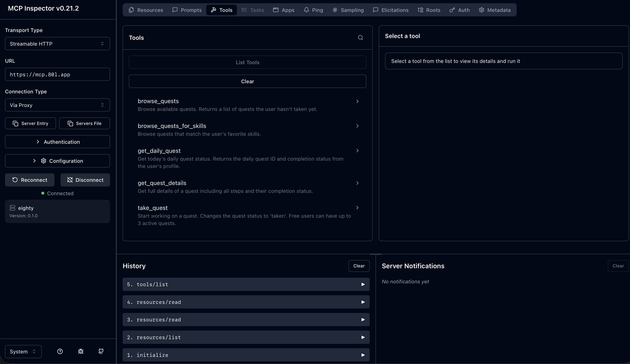The height and width of the screenshot is (364, 630).
Task: Open the System theme dropdown
Action: coord(23,351)
